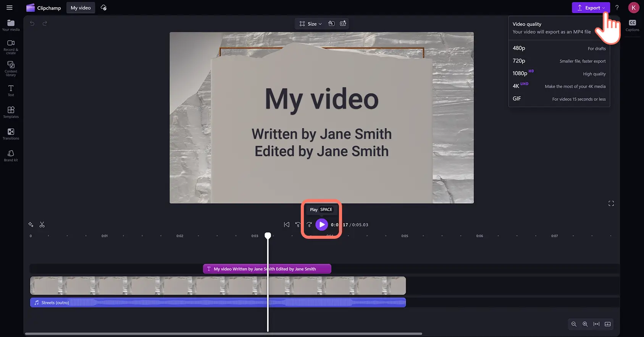This screenshot has width=644, height=337.
Task: Open the Brand kit panel
Action: click(11, 156)
